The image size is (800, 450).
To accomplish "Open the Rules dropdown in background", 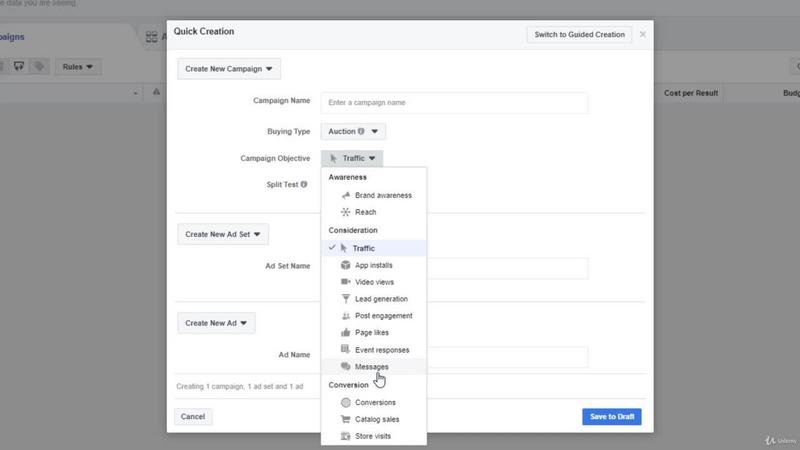I will coord(78,67).
